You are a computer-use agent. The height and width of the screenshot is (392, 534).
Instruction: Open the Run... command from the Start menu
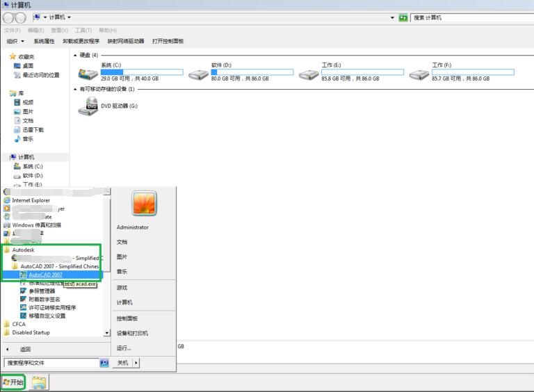[x=124, y=348]
